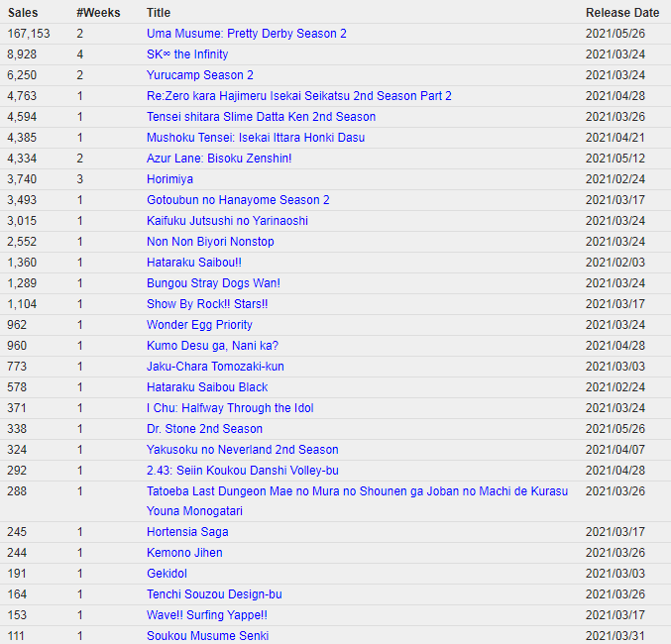Open I Chu: Halfway Through the Idol

[230, 408]
